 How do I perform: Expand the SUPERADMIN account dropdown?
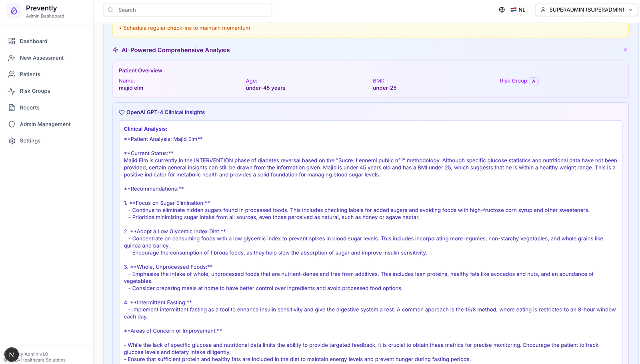coord(586,10)
